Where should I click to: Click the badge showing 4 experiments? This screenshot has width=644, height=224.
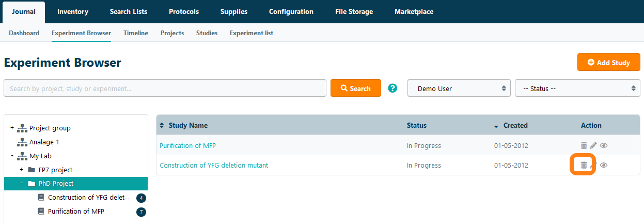[141, 198]
